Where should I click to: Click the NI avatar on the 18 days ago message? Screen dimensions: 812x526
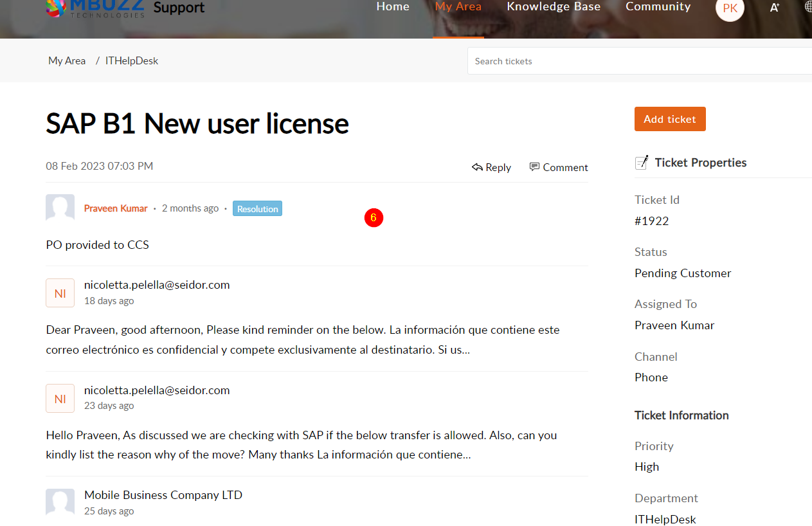[60, 293]
